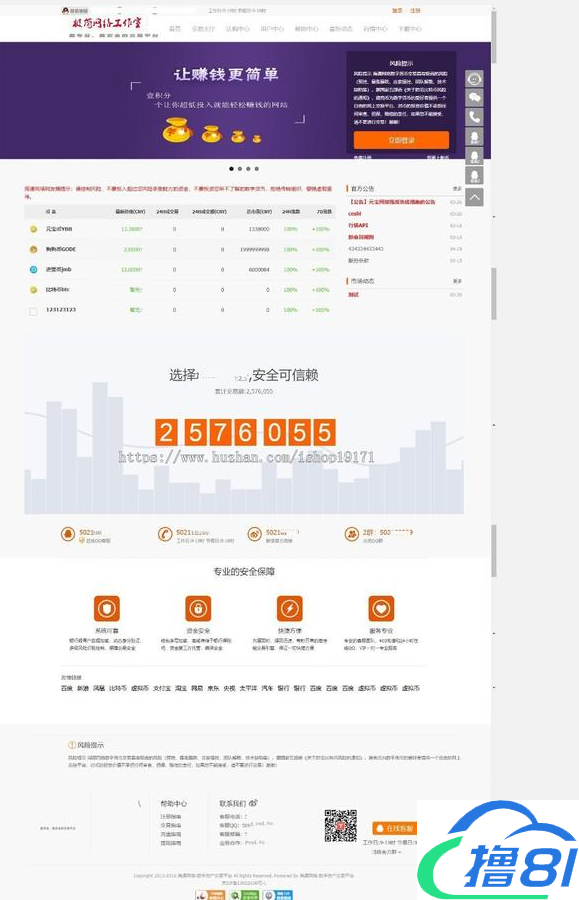Screen dimensions: 579x900
Task: Click the orange 在线客服 button in footer
Action: [x=394, y=828]
